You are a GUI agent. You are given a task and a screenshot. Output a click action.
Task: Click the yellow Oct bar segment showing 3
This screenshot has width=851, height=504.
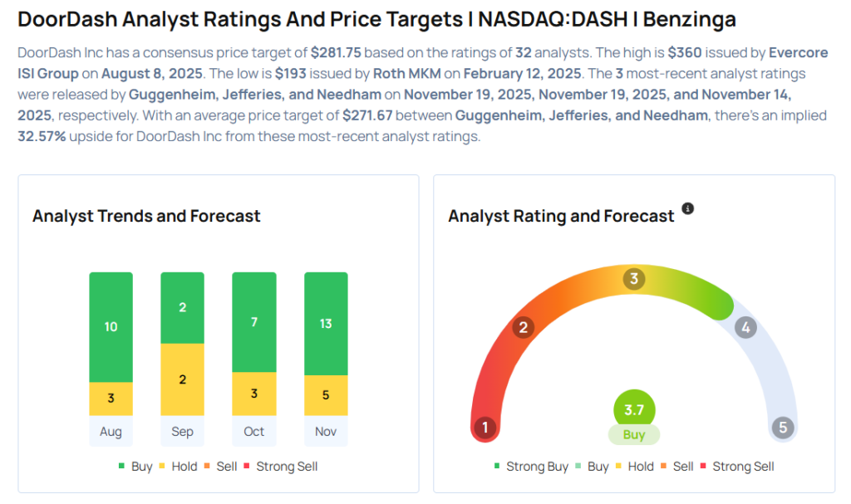(x=253, y=394)
